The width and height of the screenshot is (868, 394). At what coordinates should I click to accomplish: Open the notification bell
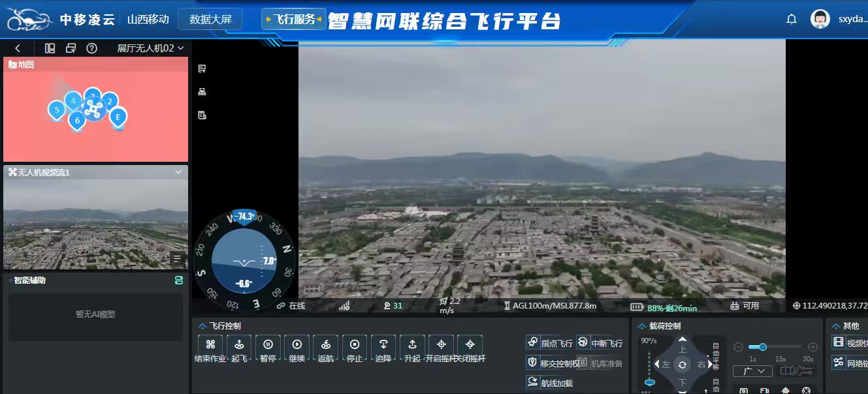[x=792, y=19]
